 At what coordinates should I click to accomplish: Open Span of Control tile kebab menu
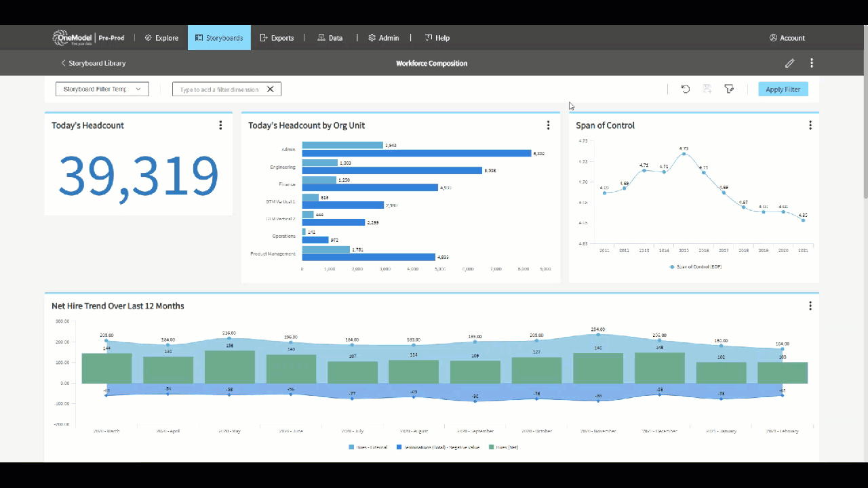click(x=810, y=125)
